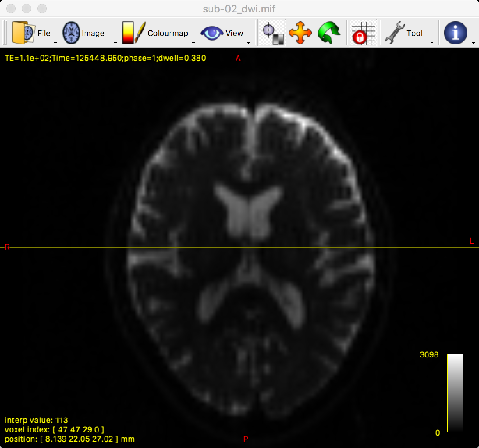Click the left 'L' orientation label
This screenshot has height=448, width=479.
(472, 241)
